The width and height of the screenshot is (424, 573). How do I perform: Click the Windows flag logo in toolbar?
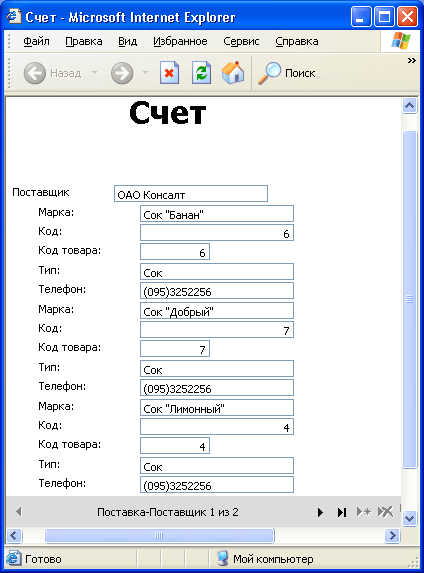point(401,41)
